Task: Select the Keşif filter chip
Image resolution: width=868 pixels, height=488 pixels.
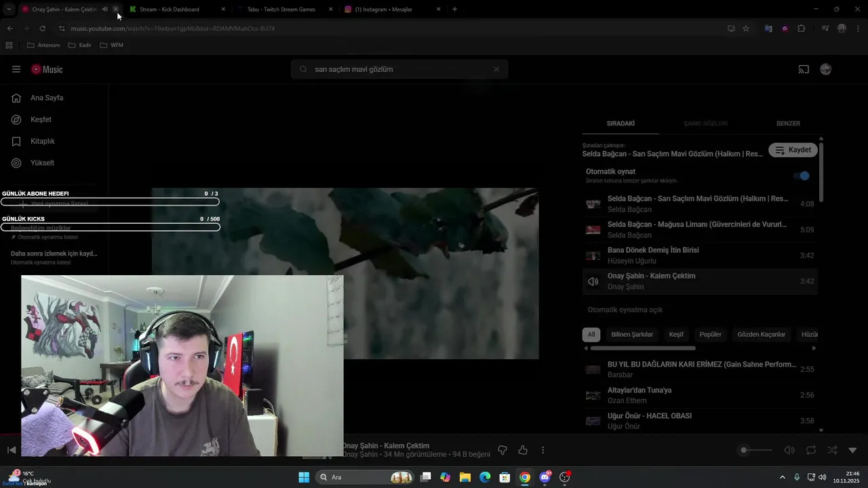Action: coord(676,334)
